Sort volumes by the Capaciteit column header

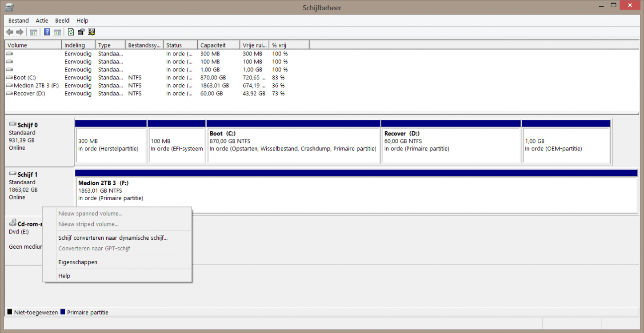214,44
